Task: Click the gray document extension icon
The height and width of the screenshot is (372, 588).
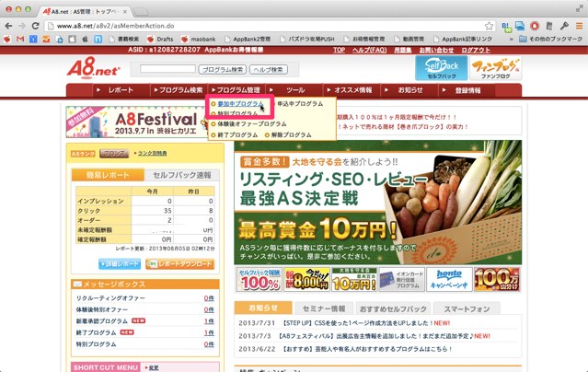Action: click(x=549, y=26)
